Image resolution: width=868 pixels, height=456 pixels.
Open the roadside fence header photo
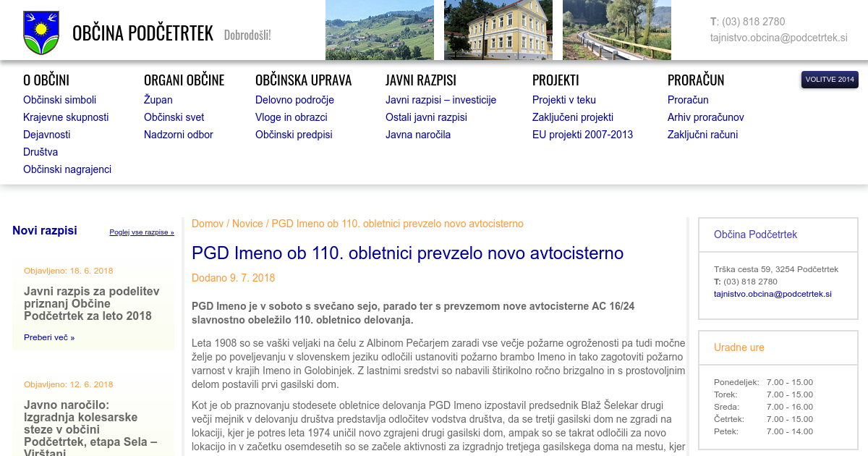tap(616, 30)
